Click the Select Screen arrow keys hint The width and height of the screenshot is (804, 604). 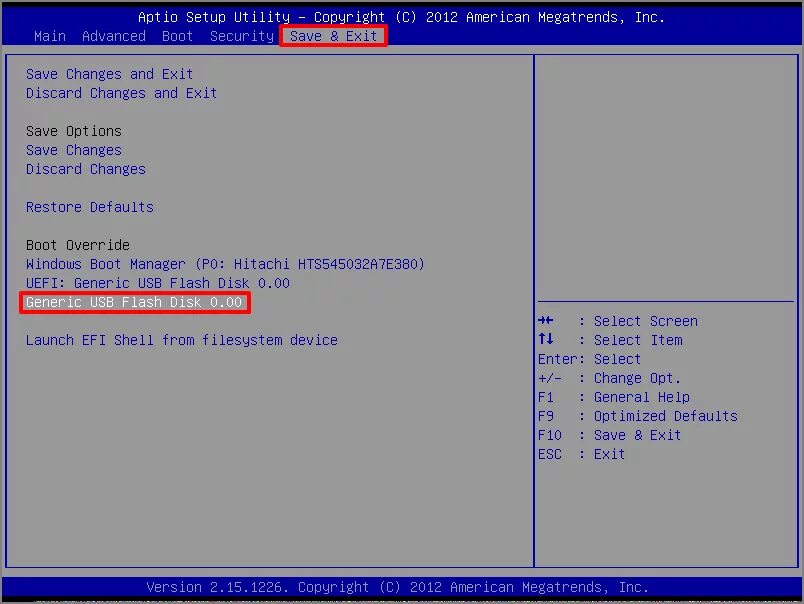pos(618,321)
